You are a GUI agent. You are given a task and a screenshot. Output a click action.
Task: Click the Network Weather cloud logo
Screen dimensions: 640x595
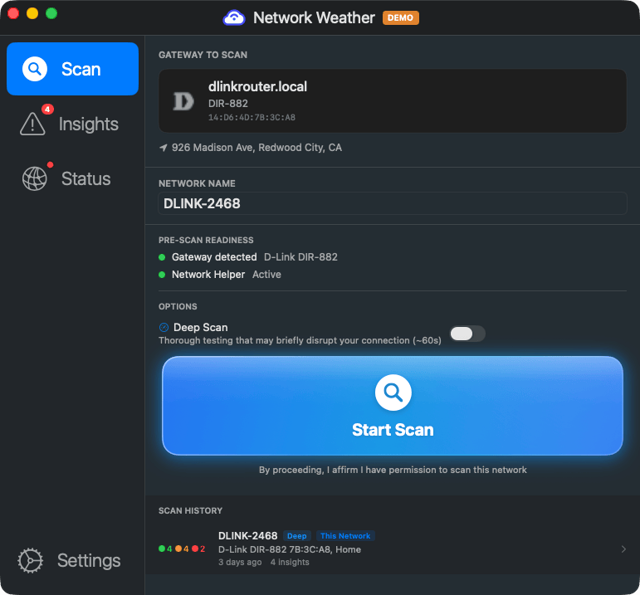coord(233,18)
